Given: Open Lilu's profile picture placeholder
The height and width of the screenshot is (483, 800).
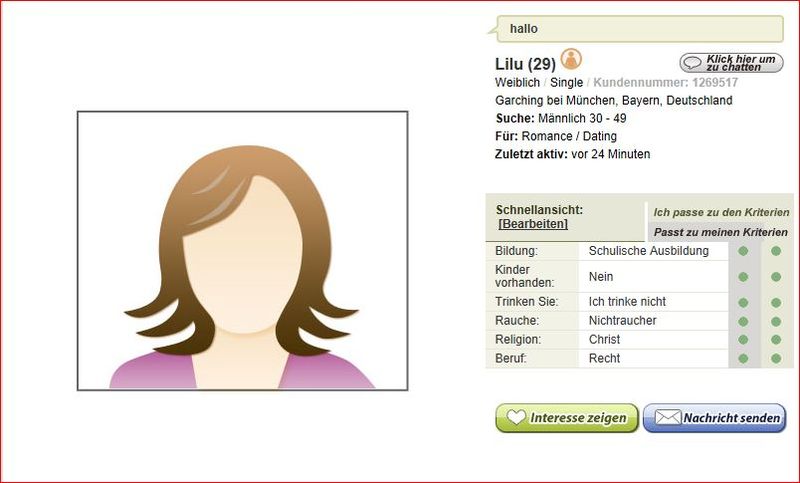Looking at the screenshot, I should click(242, 250).
